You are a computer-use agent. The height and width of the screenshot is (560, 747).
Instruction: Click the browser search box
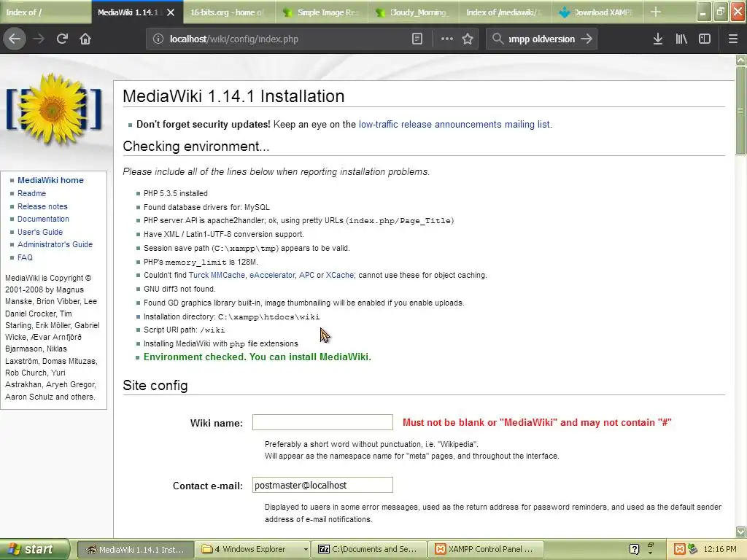tap(542, 39)
